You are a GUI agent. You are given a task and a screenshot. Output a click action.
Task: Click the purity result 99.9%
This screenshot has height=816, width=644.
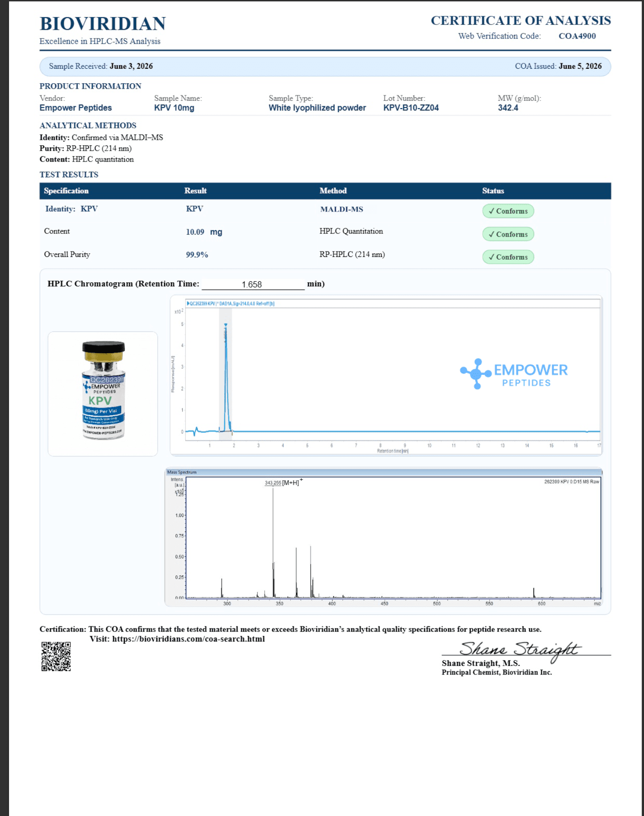click(197, 255)
